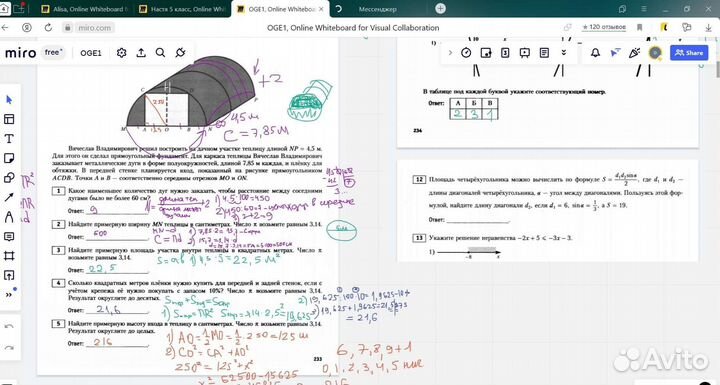The height and width of the screenshot is (385, 720).
Task: Click the loading spinner tab icon
Action: (x=338, y=9)
